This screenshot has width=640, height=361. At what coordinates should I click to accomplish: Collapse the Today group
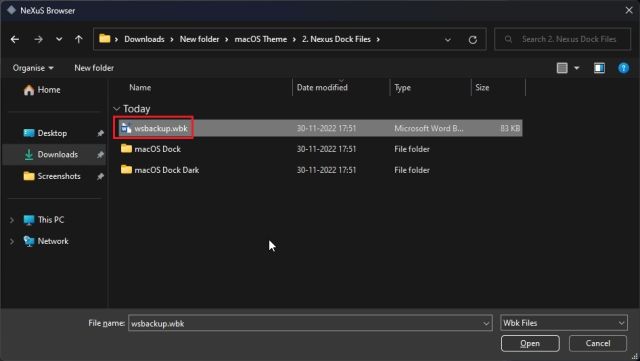tap(116, 109)
